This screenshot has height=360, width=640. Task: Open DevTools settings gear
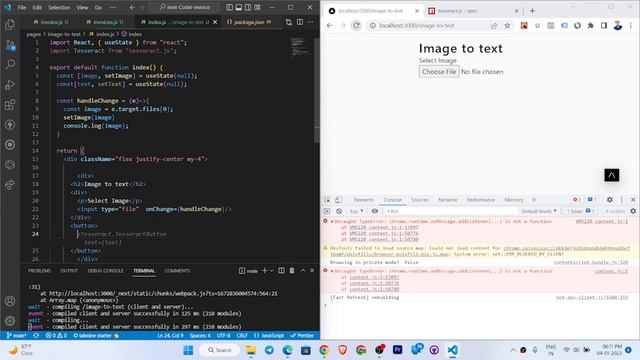pos(609,200)
